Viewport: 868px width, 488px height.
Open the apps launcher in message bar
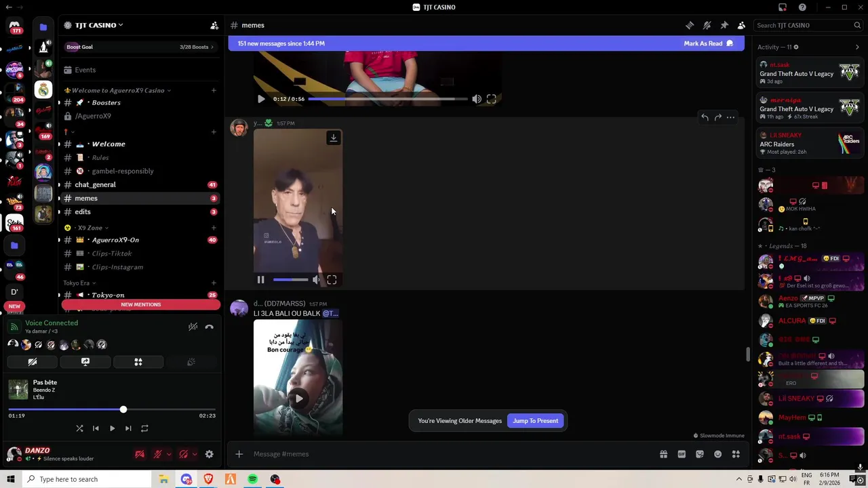click(736, 454)
